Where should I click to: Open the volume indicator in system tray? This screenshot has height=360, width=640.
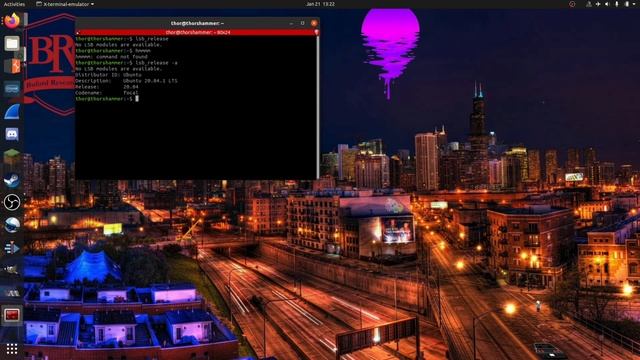click(607, 4)
